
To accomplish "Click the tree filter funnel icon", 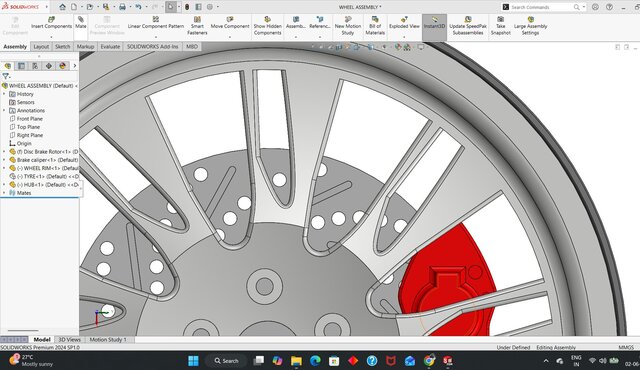I will (5, 76).
